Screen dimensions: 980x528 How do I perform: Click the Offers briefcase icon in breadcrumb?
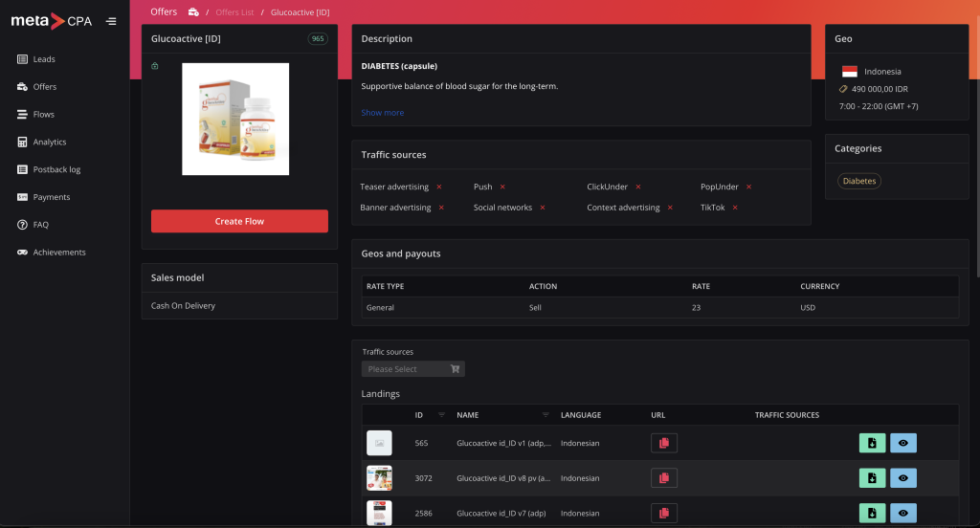(x=193, y=12)
